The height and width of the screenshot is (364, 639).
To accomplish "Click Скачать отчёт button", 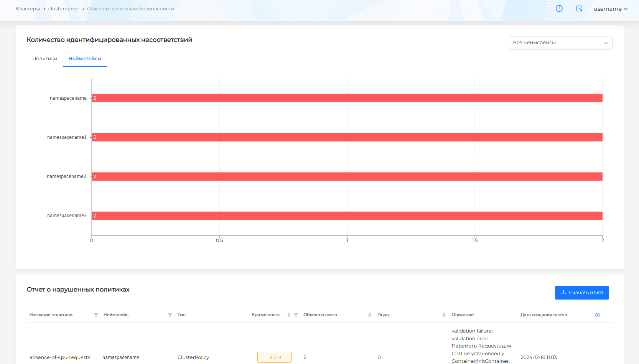I will point(582,293).
